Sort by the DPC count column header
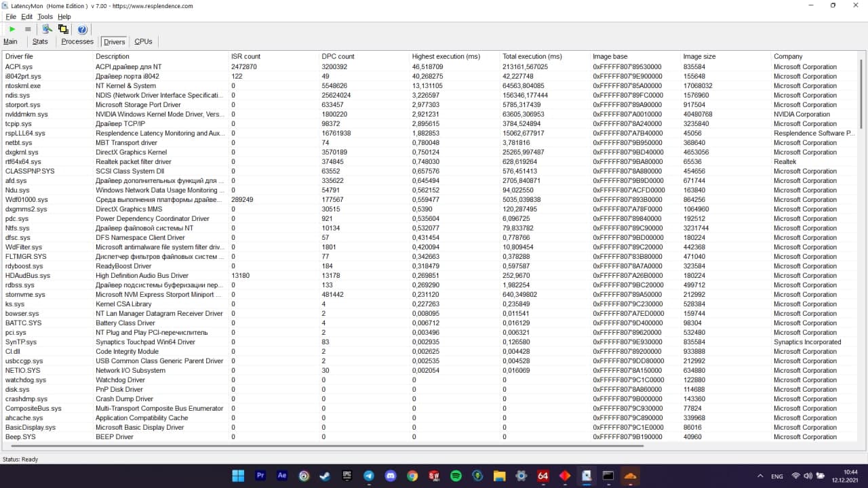This screenshot has width=868, height=488. 364,56
